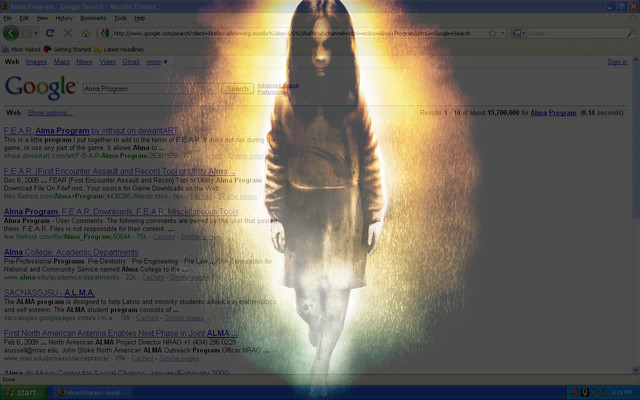This screenshot has height=400, width=640.
Task: Switch to Google Video
Action: coord(107,62)
